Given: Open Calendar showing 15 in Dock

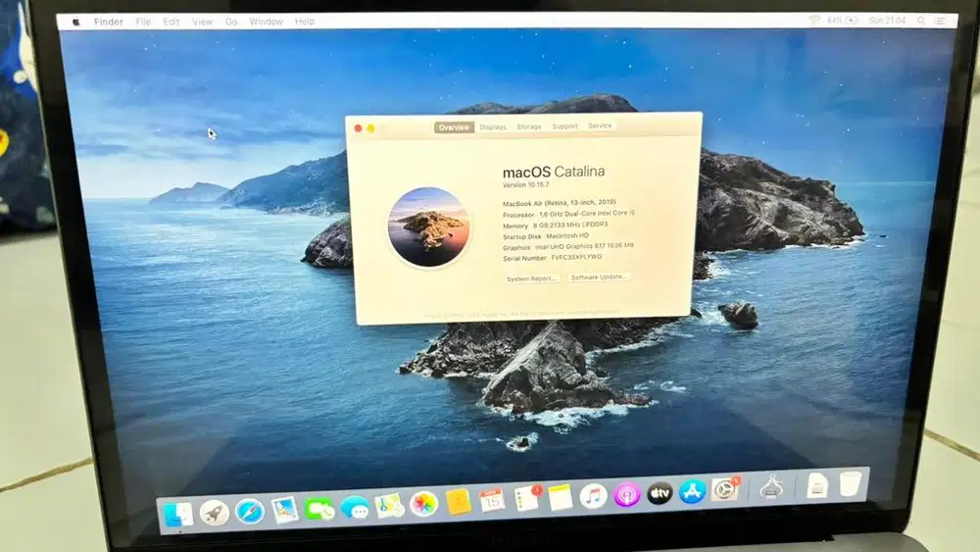Looking at the screenshot, I should [x=492, y=501].
